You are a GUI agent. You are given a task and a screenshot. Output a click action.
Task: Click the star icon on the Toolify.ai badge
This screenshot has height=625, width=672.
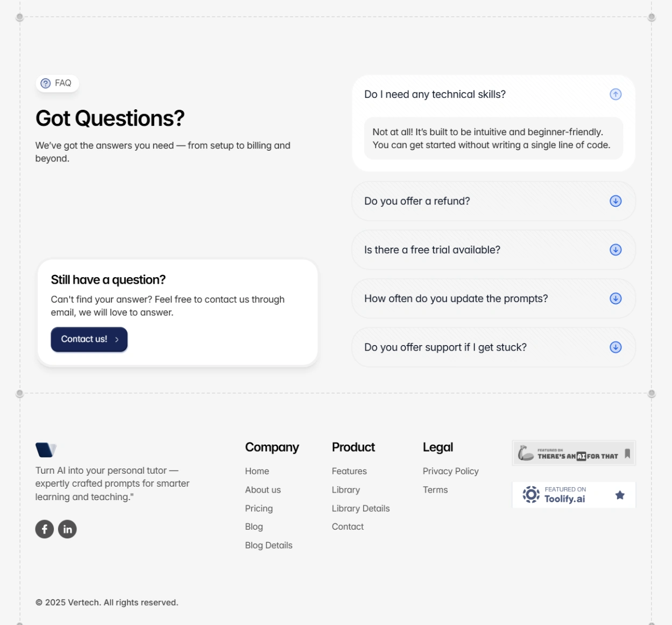(619, 494)
